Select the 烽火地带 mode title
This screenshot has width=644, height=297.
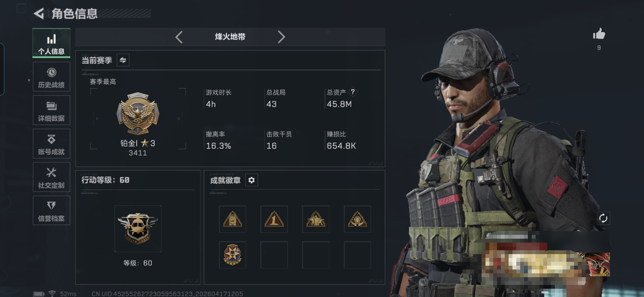pyautogui.click(x=230, y=37)
